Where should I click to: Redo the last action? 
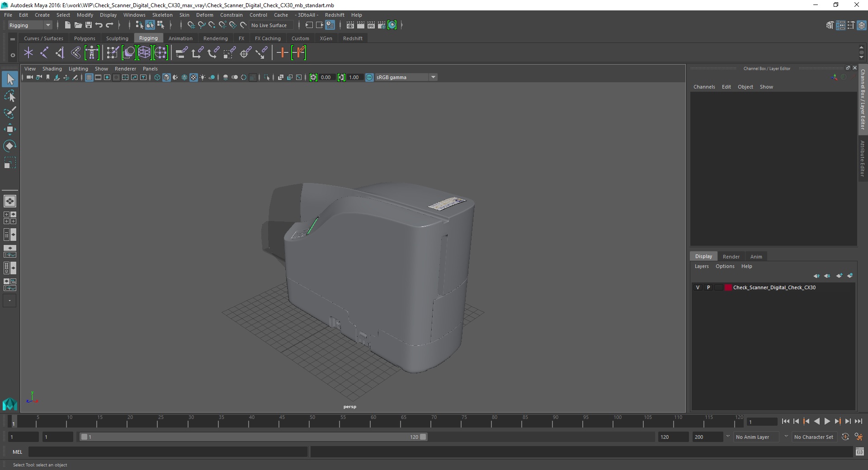point(109,25)
